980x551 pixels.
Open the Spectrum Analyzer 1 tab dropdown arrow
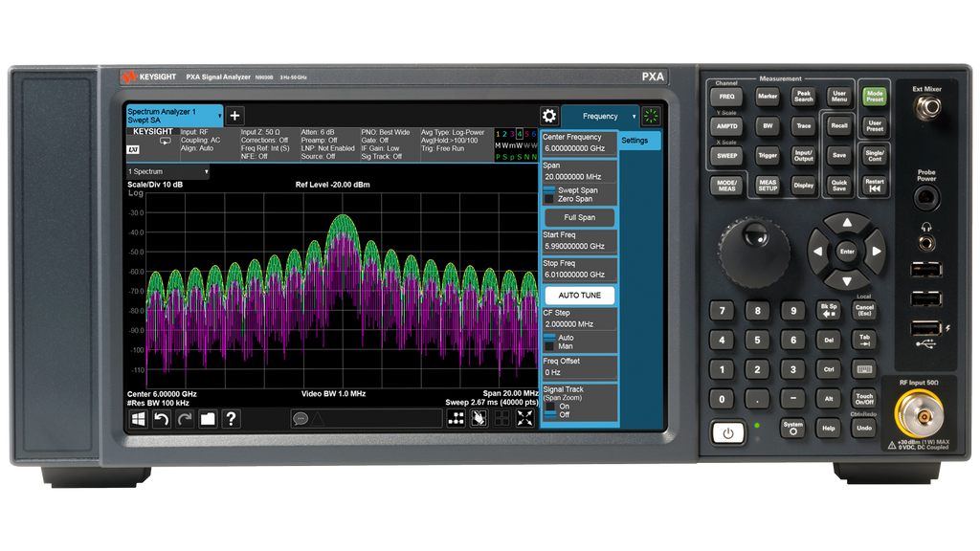click(218, 114)
